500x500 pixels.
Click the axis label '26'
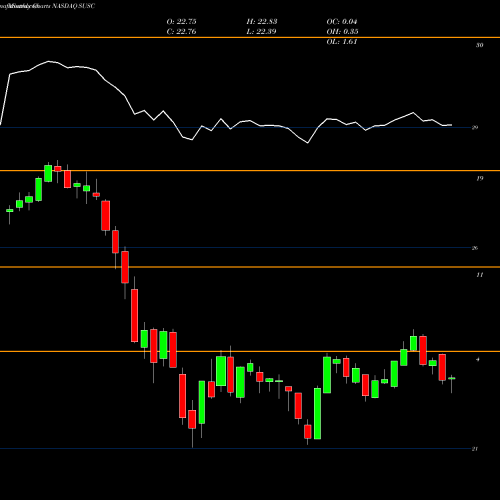[x=475, y=248]
